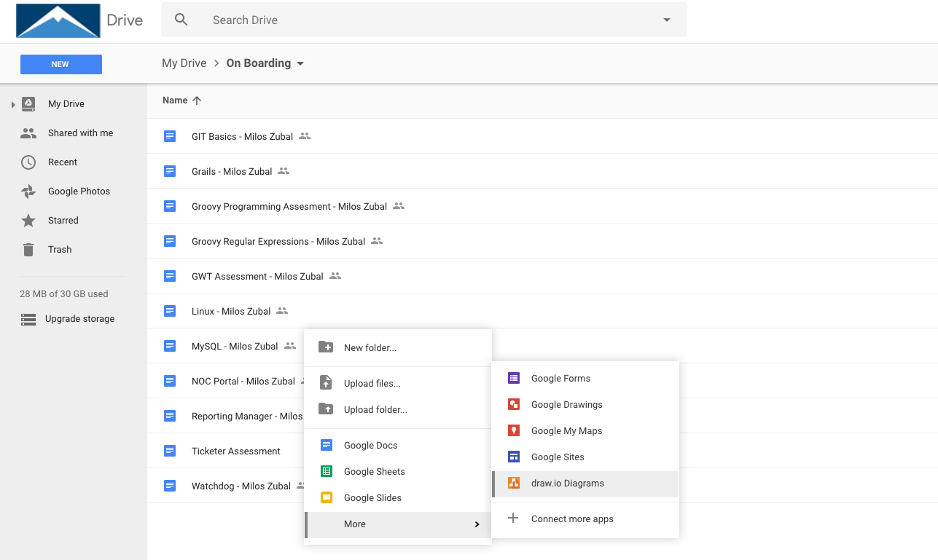
Task: Open the On Boarding folder dropdown
Action: (300, 63)
